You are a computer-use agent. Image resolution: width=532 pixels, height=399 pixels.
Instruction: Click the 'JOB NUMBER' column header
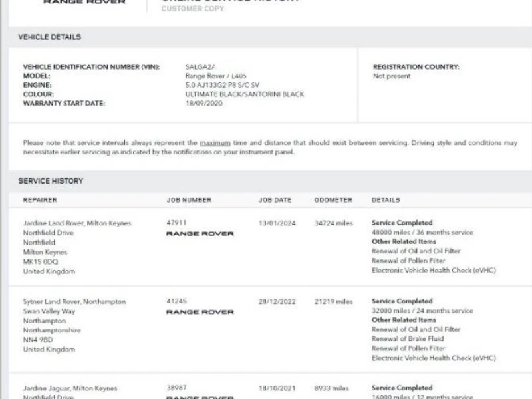[x=189, y=200]
